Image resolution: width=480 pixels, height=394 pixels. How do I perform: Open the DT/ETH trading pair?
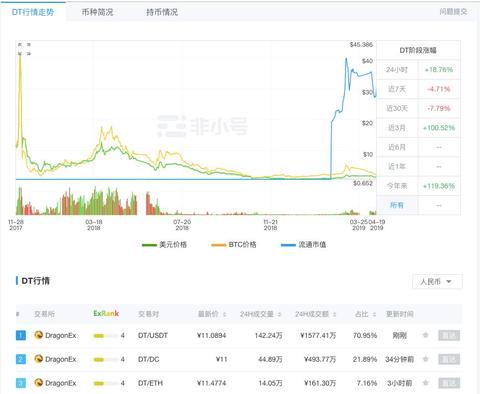150,383
